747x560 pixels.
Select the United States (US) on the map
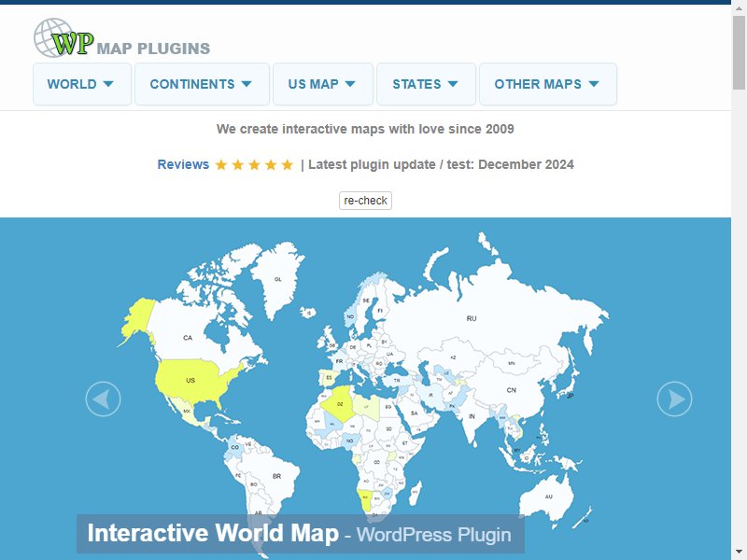pyautogui.click(x=190, y=380)
